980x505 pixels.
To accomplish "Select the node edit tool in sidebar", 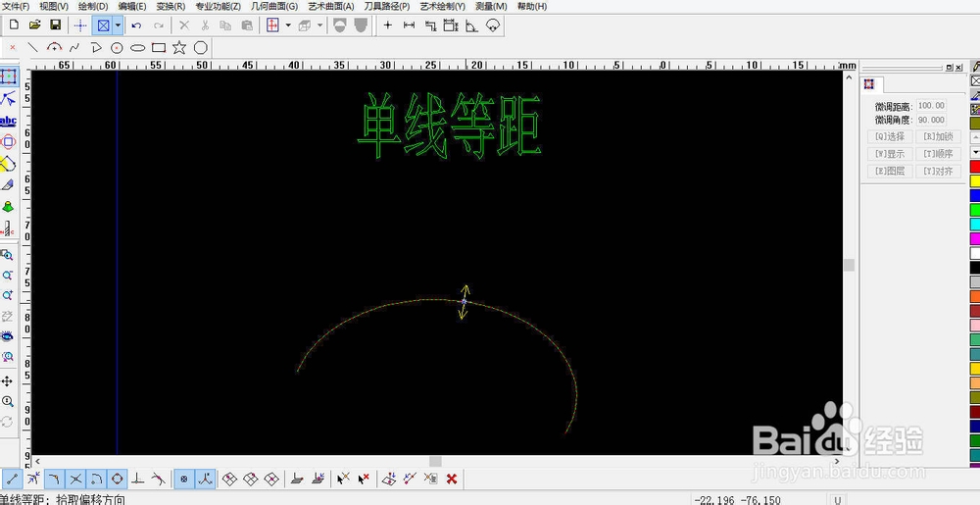I will (x=8, y=98).
